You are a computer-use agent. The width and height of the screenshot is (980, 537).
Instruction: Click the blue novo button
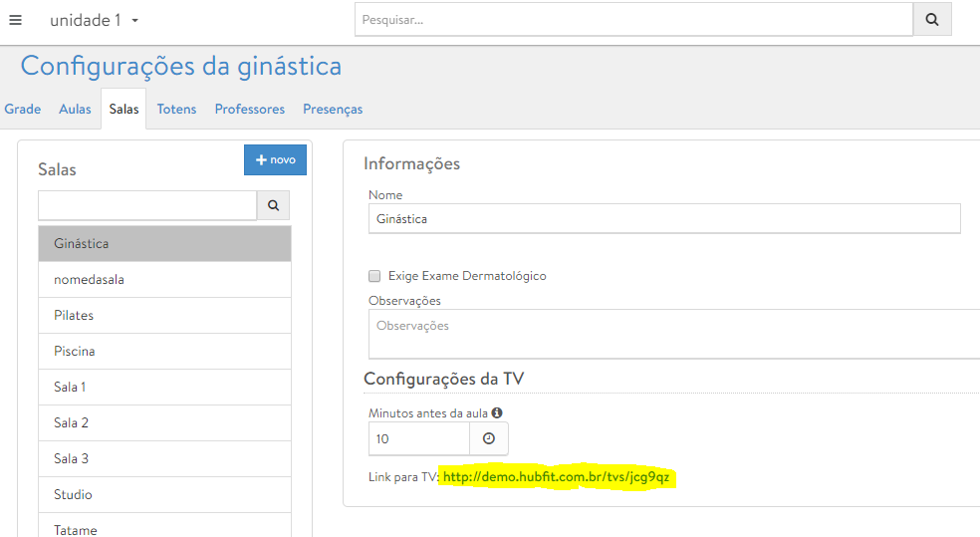click(275, 159)
